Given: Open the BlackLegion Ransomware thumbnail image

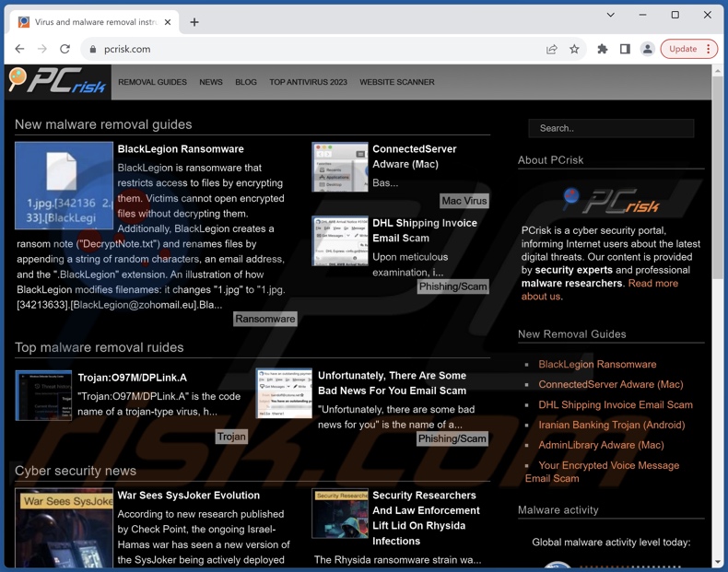Looking at the screenshot, I should tap(64, 186).
